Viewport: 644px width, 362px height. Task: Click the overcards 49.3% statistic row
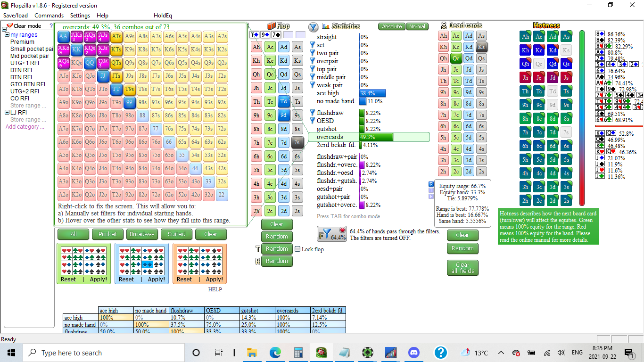(x=369, y=137)
